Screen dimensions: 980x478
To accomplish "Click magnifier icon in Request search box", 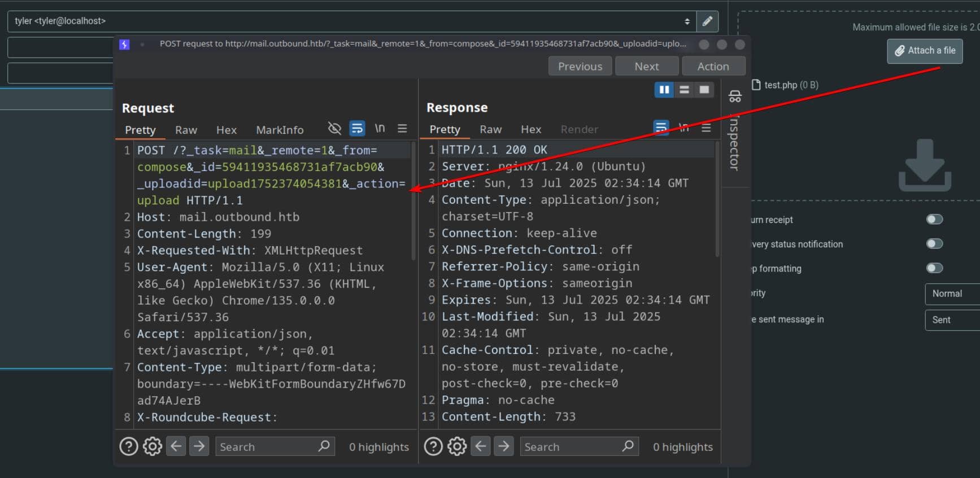I will click(324, 446).
